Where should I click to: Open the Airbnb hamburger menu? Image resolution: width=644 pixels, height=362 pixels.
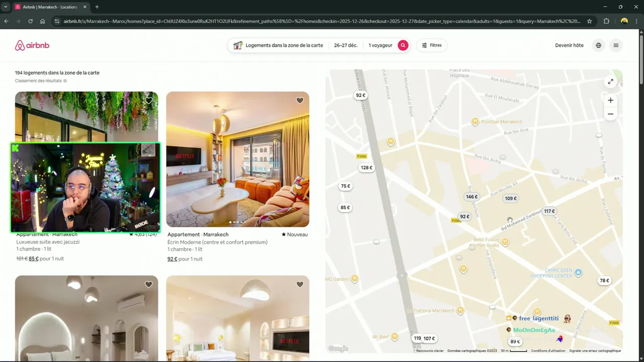pos(616,45)
